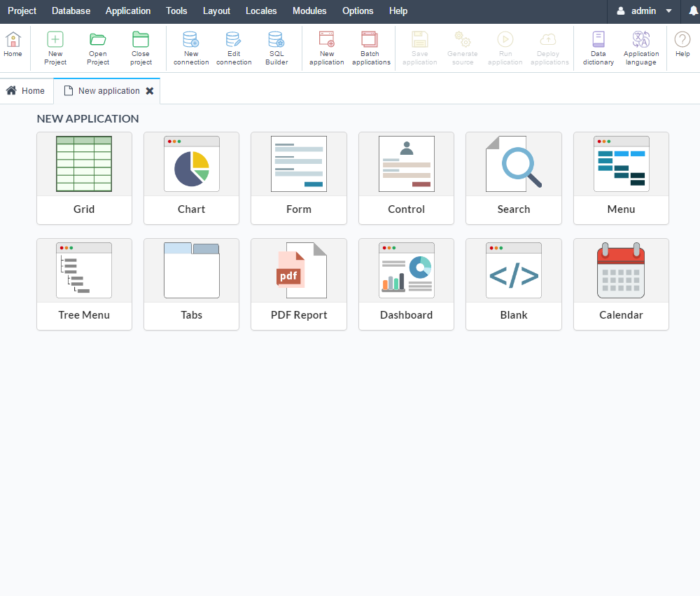Image resolution: width=700 pixels, height=596 pixels.
Task: Choose the Grid application type
Action: click(84, 178)
